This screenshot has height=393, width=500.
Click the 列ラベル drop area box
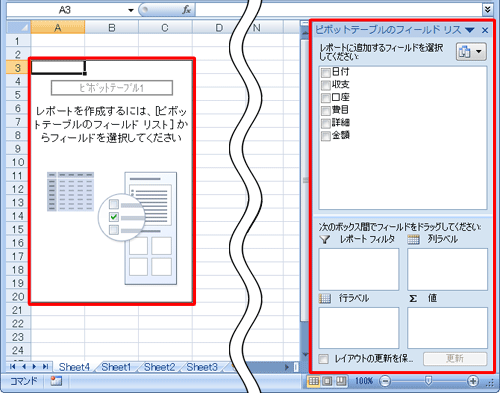coord(447,269)
